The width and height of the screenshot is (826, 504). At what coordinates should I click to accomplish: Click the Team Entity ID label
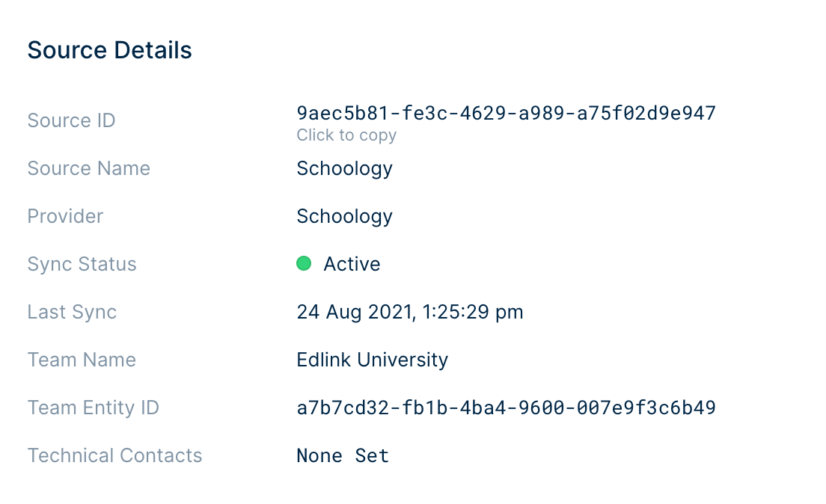click(94, 408)
